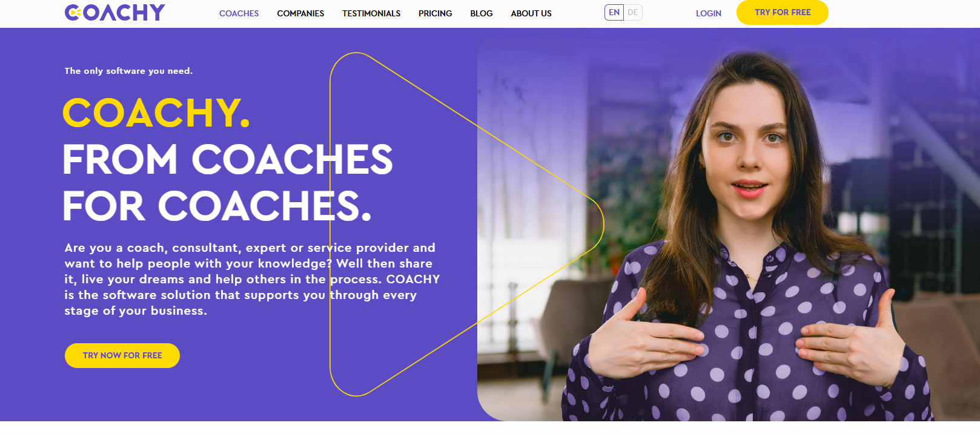
Task: Navigate to ABOUT US
Action: tap(531, 13)
